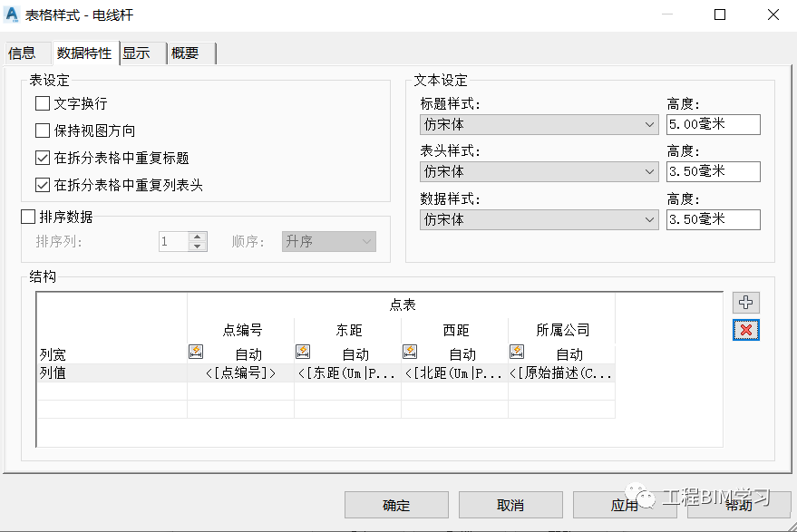Click the 列值 row label
Image resolution: width=797 pixels, height=532 pixels.
[53, 373]
